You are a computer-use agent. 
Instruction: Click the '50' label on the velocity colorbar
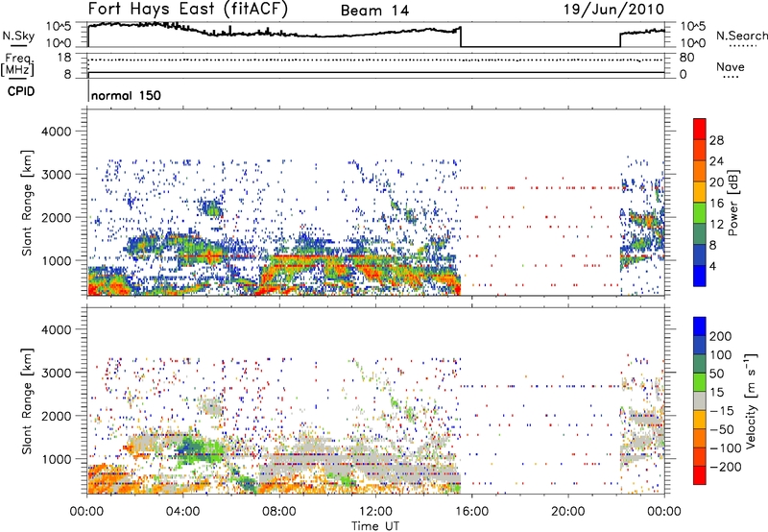point(716,374)
